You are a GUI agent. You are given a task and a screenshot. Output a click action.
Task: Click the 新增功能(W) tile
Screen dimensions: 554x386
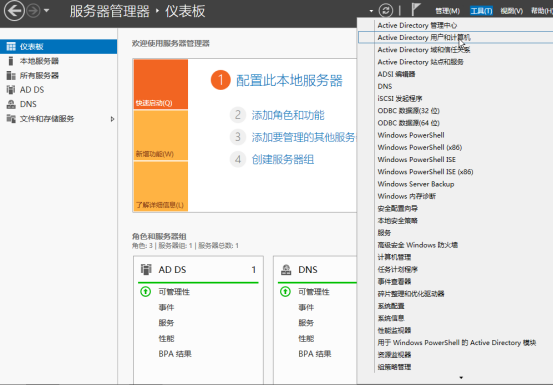pos(161,135)
